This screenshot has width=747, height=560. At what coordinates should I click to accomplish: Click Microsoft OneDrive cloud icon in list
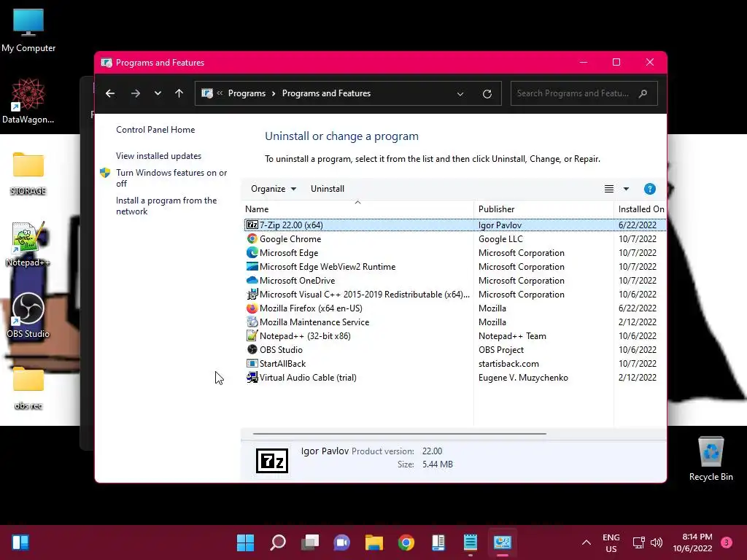pos(252,280)
